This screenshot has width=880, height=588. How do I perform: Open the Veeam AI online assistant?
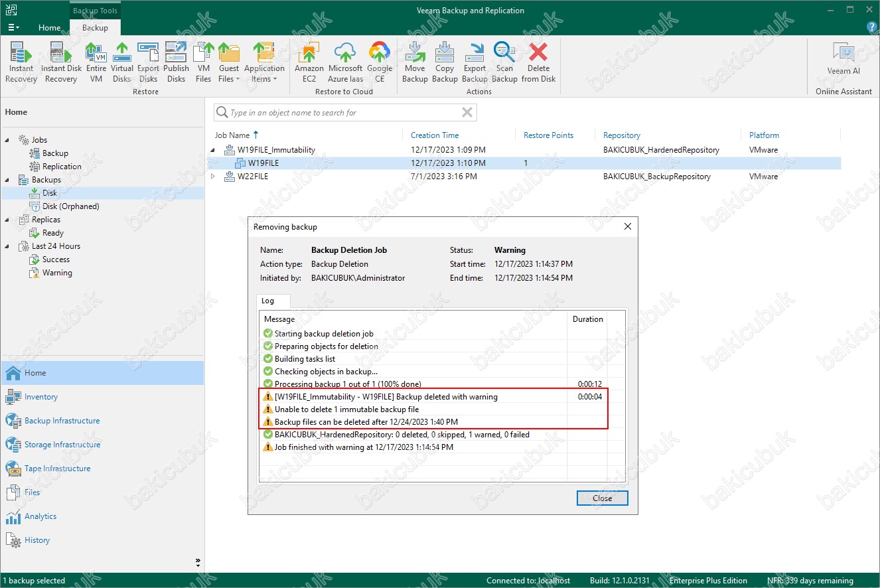[x=843, y=58]
